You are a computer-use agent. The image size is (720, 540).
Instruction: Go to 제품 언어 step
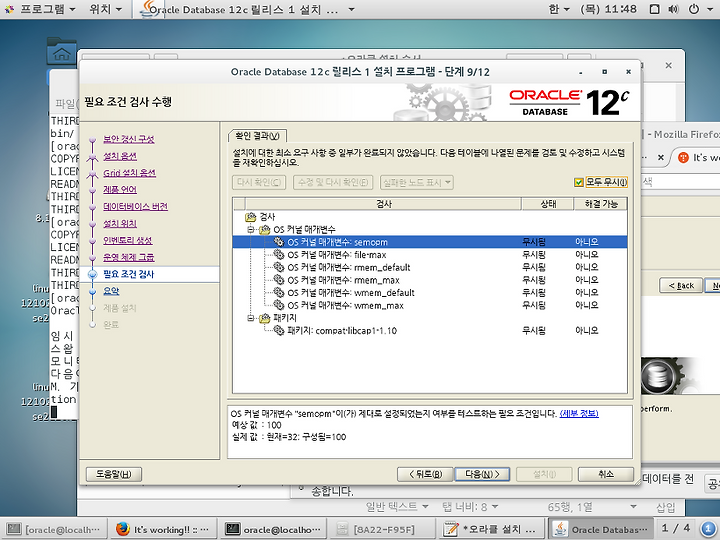tap(120, 190)
